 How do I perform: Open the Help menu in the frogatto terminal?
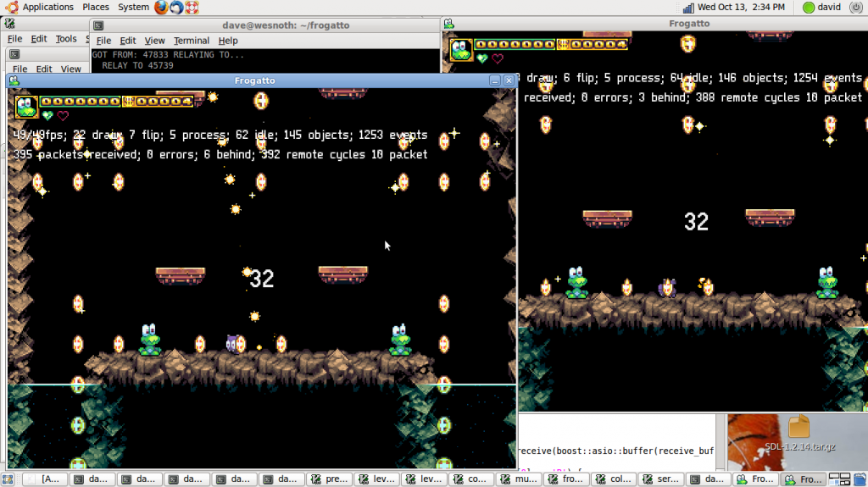[x=227, y=41]
